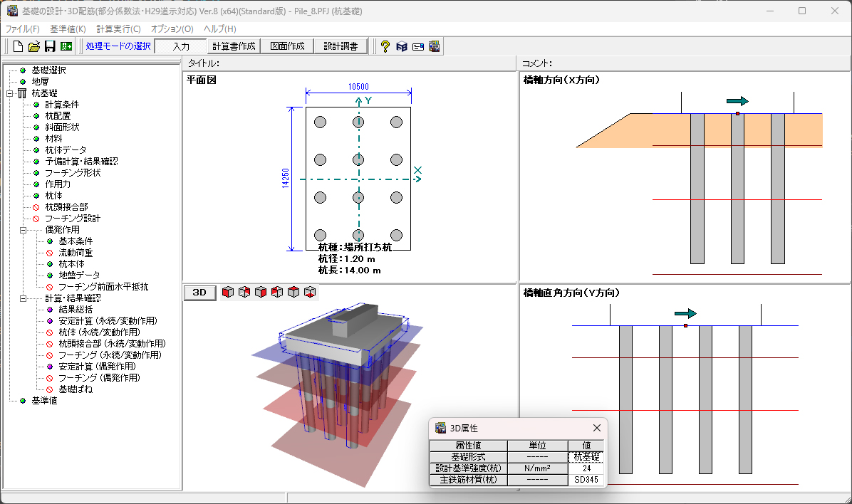Image resolution: width=852 pixels, height=504 pixels.
Task: Click the green exit icon in toolbar
Action: point(66,46)
